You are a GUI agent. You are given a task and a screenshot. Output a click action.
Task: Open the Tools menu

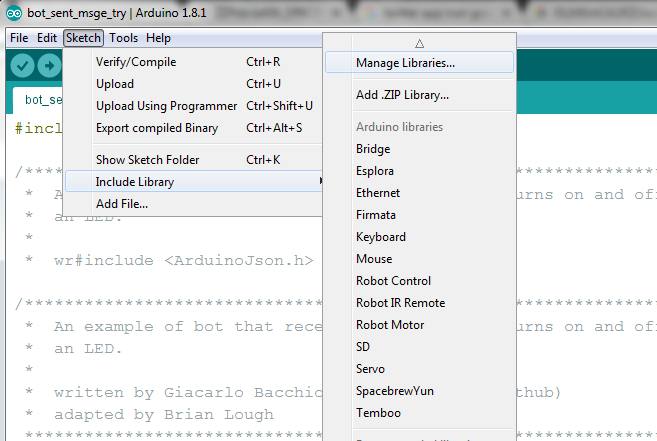point(124,38)
